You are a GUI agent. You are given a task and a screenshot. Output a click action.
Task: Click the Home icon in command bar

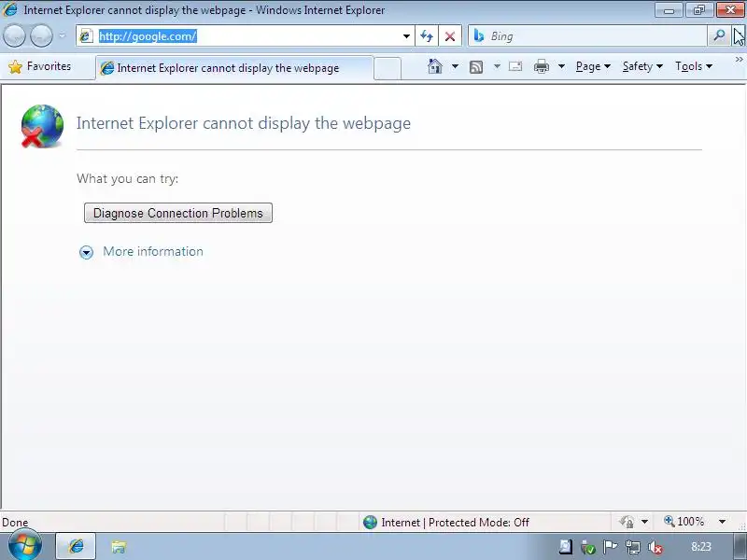[x=435, y=66]
